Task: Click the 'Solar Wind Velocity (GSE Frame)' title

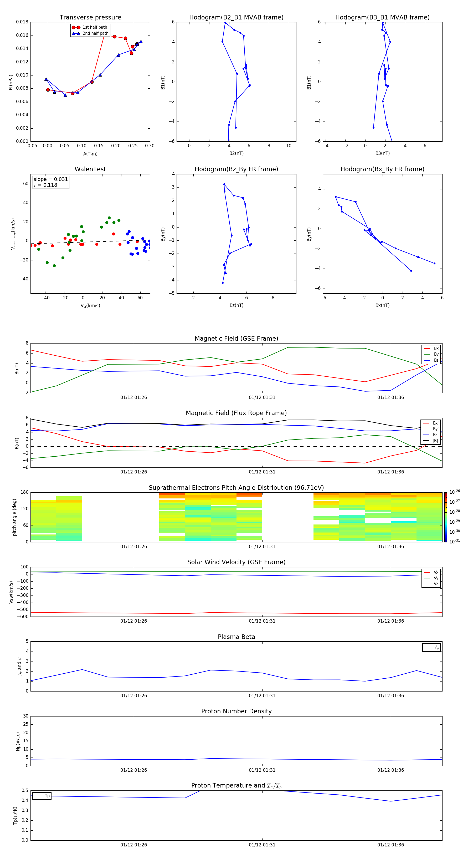Action: coord(236,562)
